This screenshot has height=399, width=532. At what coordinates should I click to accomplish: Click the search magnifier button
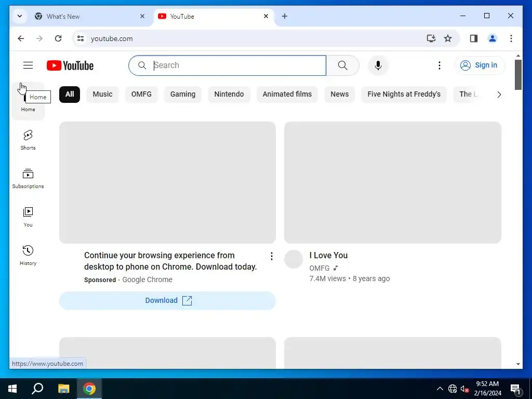(343, 65)
